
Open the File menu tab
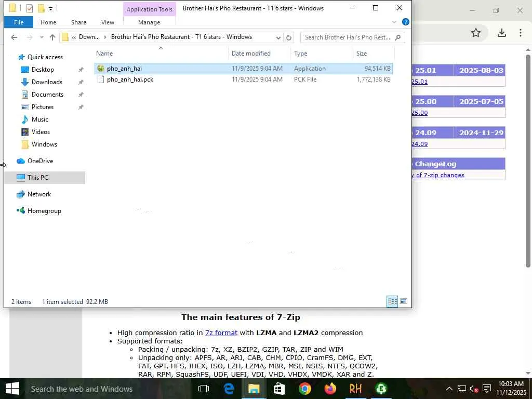point(19,22)
